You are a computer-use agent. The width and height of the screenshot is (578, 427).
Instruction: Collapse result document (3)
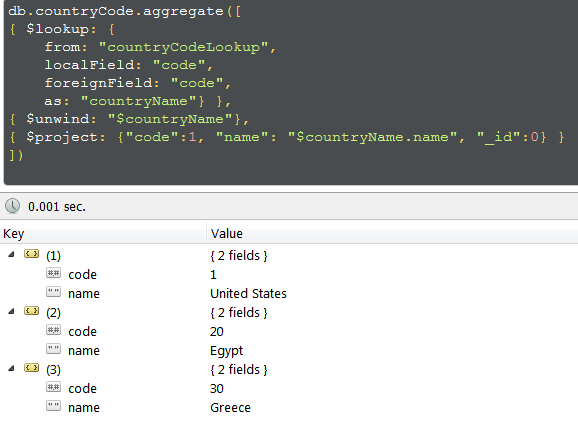point(11,368)
